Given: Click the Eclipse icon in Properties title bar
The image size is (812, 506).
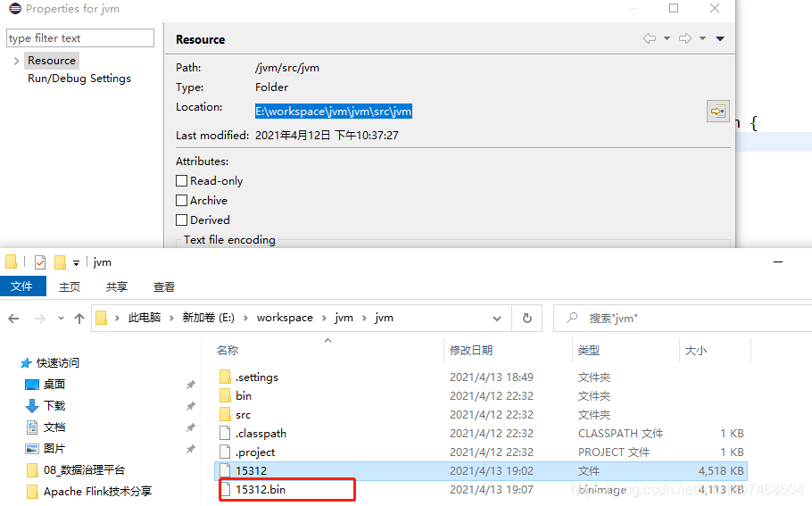Looking at the screenshot, I should [x=15, y=8].
